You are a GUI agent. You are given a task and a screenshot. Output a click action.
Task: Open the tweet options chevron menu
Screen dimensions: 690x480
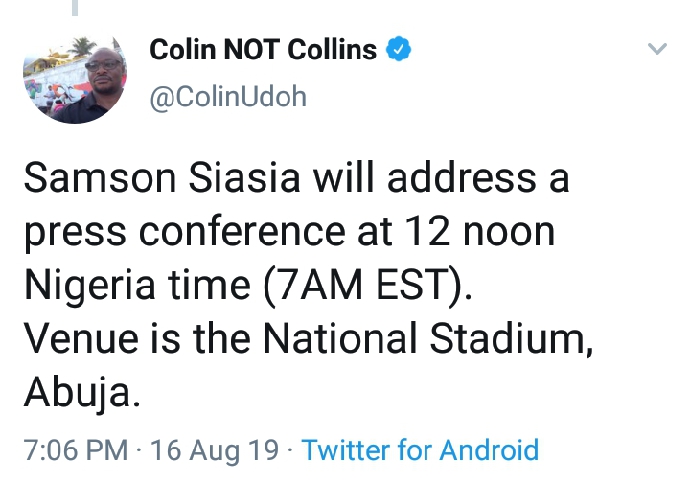pos(657,48)
